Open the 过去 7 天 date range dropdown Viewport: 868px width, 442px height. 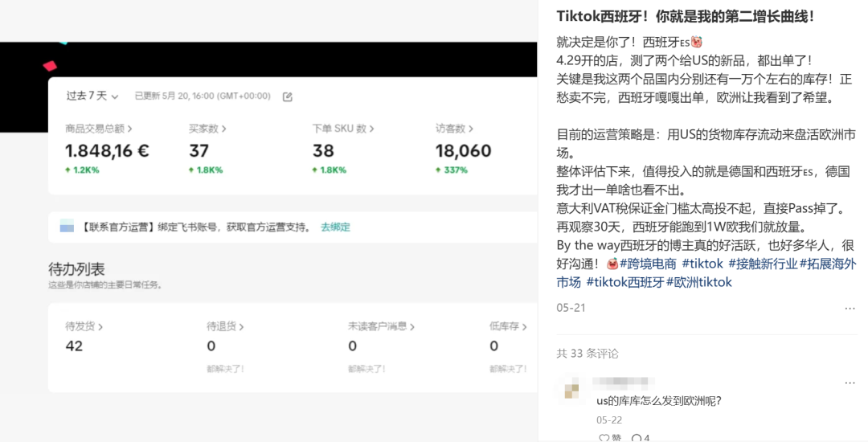point(92,96)
